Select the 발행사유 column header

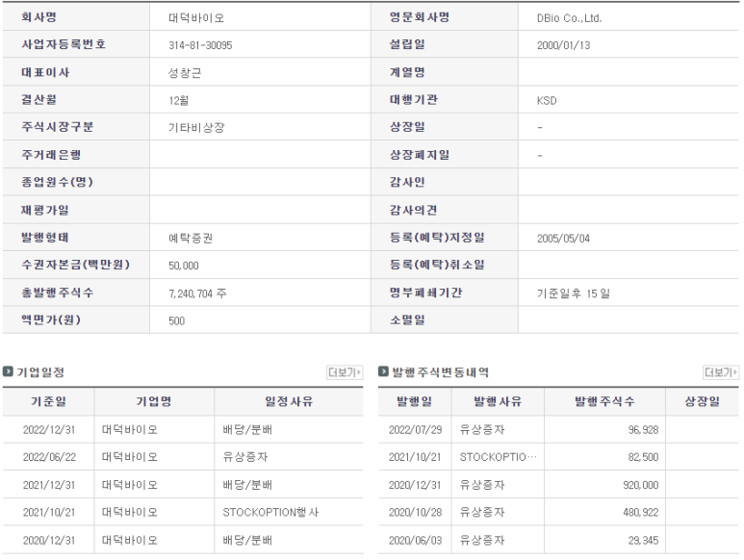coord(498,401)
